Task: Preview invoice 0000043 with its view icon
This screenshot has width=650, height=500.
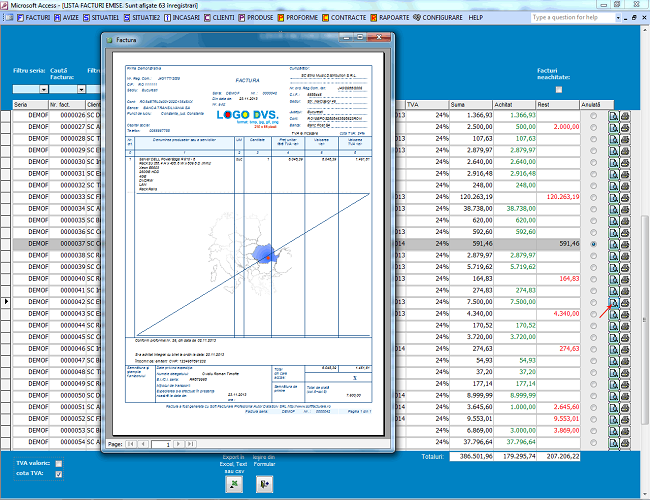Action: coord(614,315)
